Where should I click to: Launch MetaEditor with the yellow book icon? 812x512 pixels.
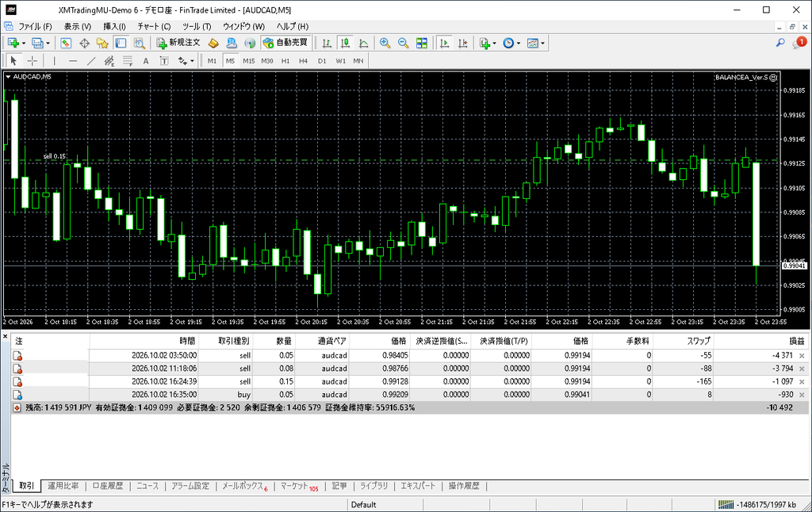point(213,43)
